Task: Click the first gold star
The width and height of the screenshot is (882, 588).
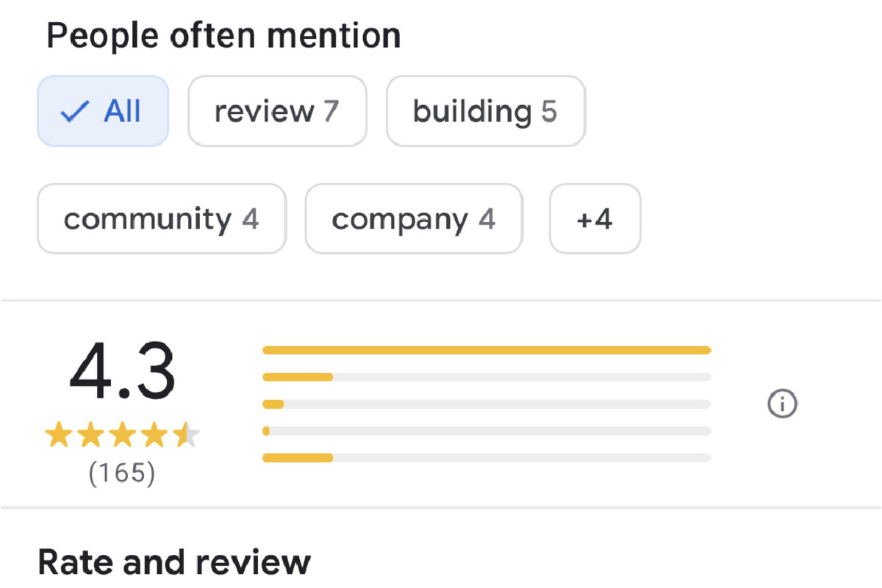Action: [58, 435]
